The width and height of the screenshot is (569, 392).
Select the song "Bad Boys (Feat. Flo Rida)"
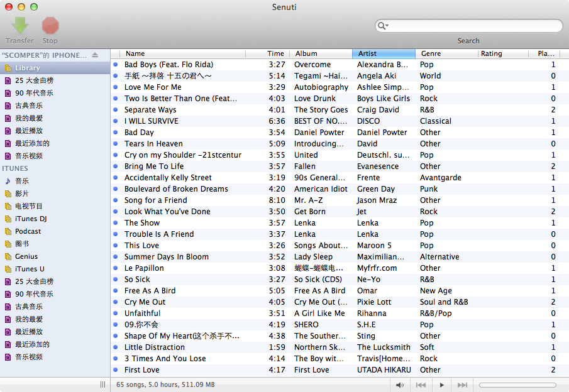(x=168, y=65)
